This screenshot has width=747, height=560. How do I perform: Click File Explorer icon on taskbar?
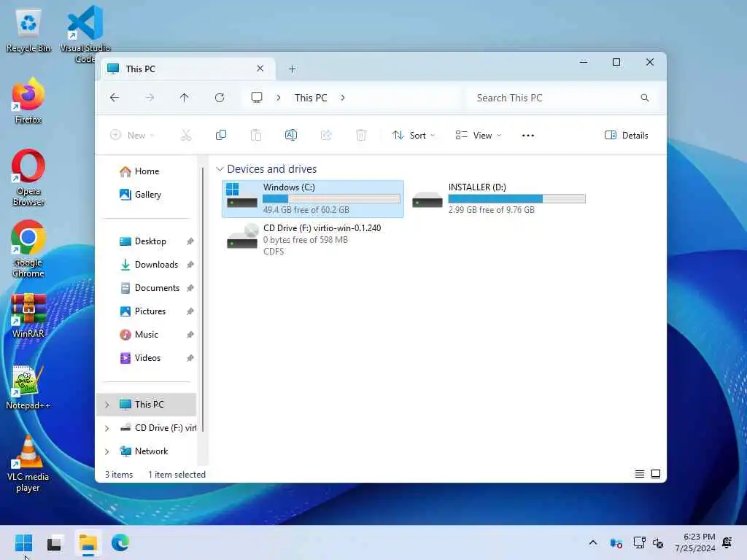(x=88, y=542)
